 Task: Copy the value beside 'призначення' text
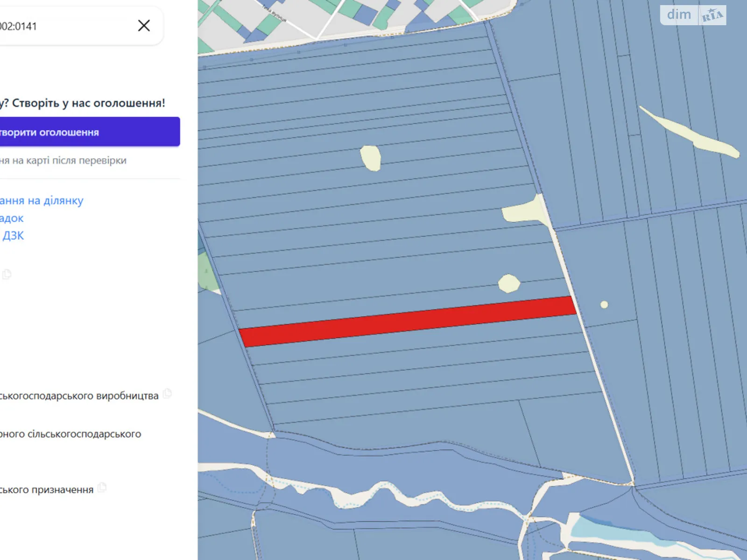pos(102,488)
